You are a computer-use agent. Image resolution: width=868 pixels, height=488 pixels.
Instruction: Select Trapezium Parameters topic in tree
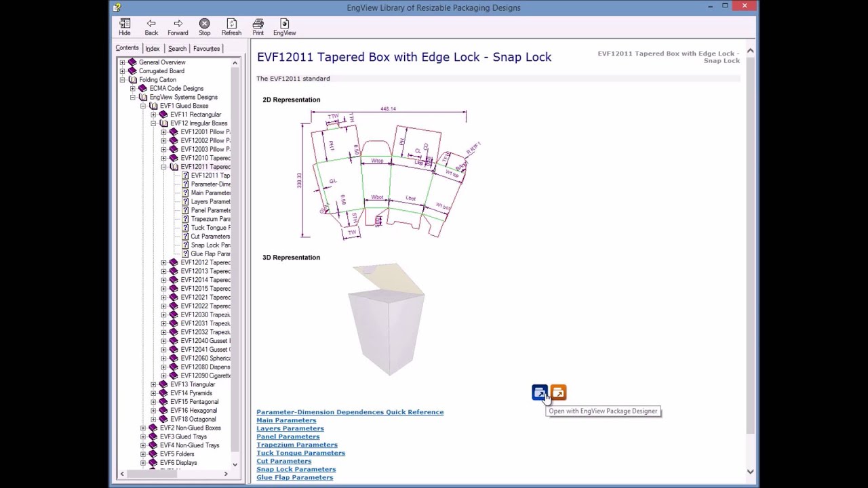coord(210,219)
